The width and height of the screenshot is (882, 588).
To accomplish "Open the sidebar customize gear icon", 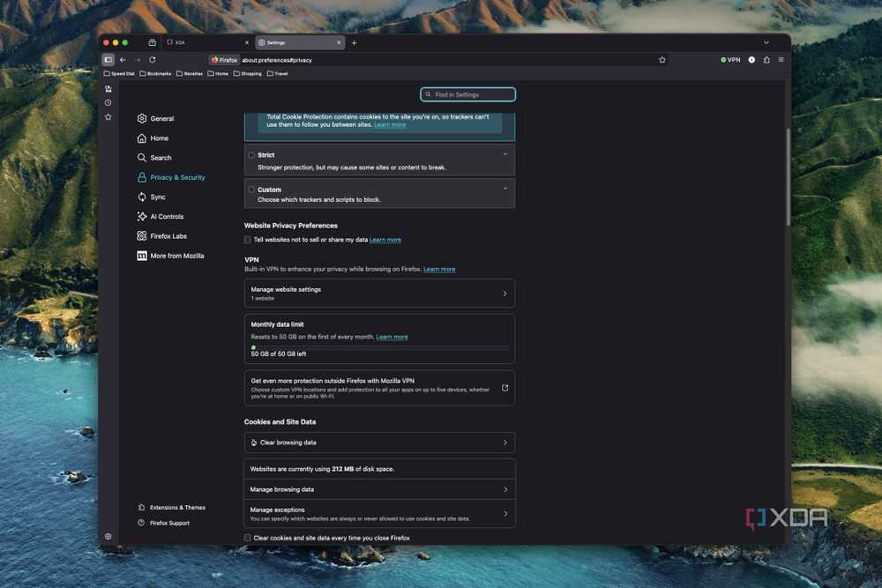I will 108,536.
